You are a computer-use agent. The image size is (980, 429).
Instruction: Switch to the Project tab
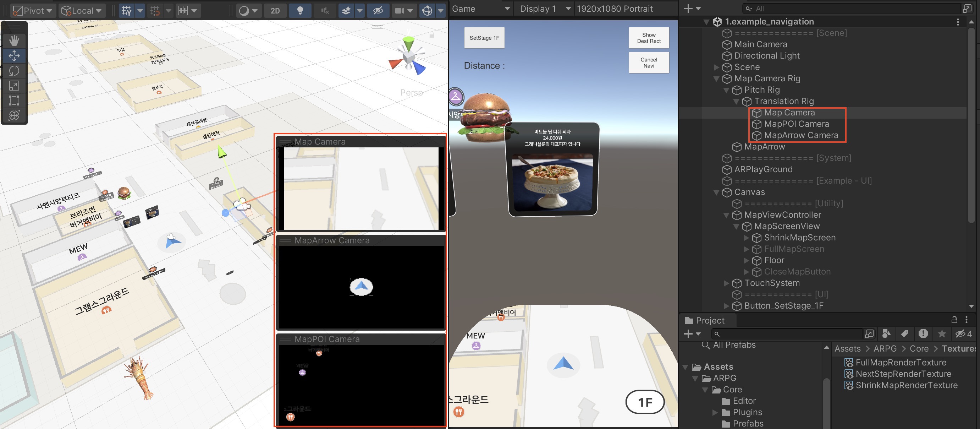coord(705,320)
